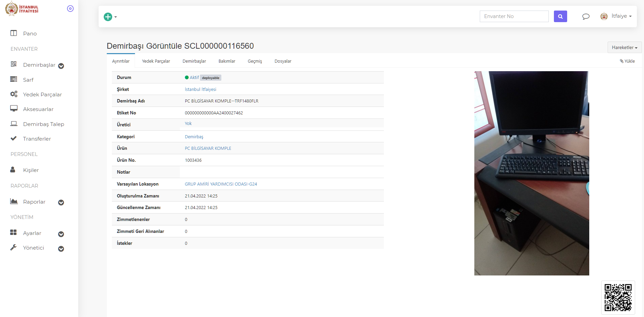Viewport: 644px width, 317px height.
Task: Click the Yedek Parçalar gears icon
Action: tap(14, 94)
